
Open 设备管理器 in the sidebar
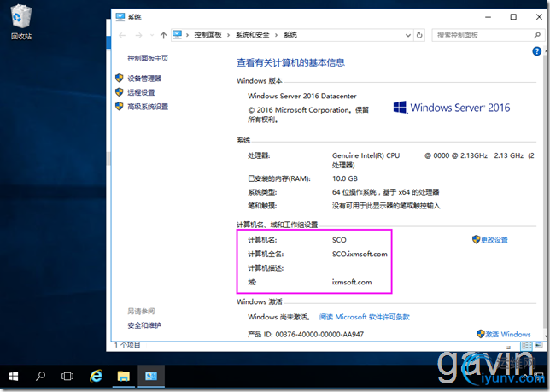144,79
